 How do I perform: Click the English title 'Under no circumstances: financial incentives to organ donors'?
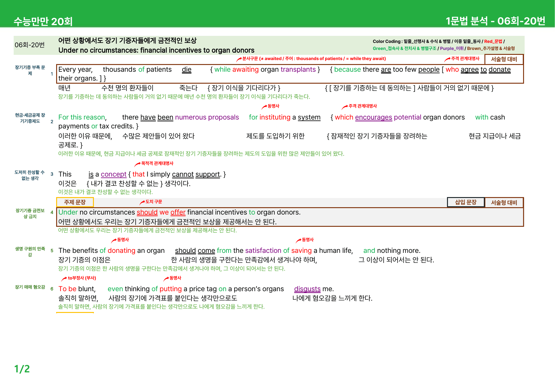pyautogui.click(x=156, y=50)
